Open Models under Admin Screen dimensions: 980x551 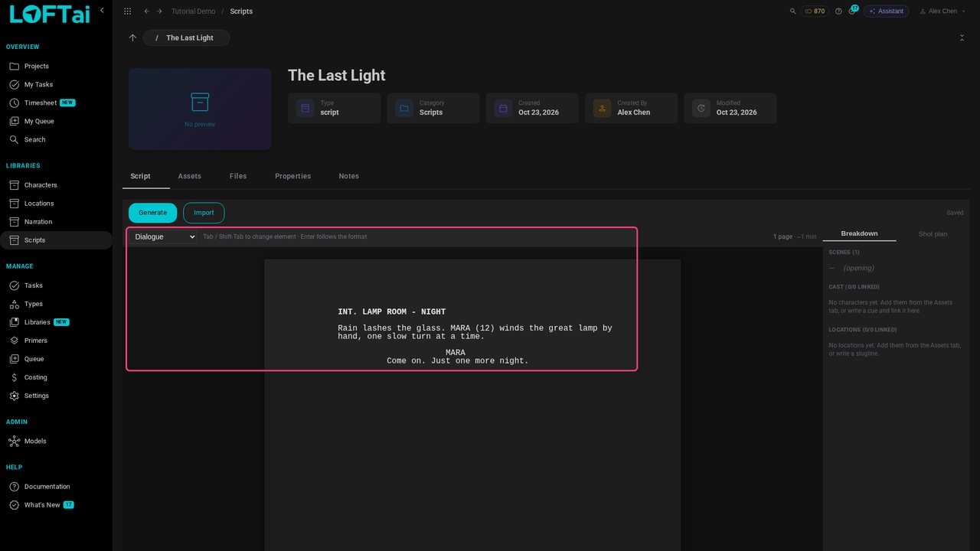click(x=56, y=442)
